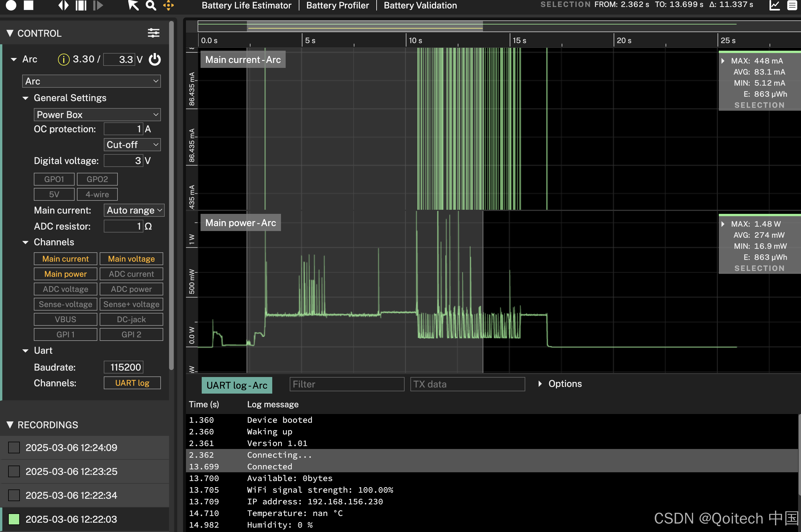The image size is (801, 532).
Task: Toggle the Arc power output icon
Action: [x=155, y=59]
